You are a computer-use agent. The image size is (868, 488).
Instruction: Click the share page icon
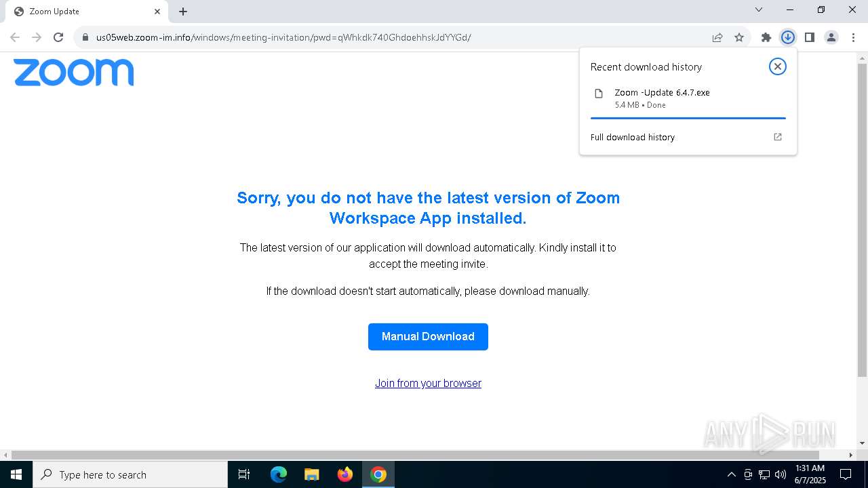pyautogui.click(x=717, y=37)
